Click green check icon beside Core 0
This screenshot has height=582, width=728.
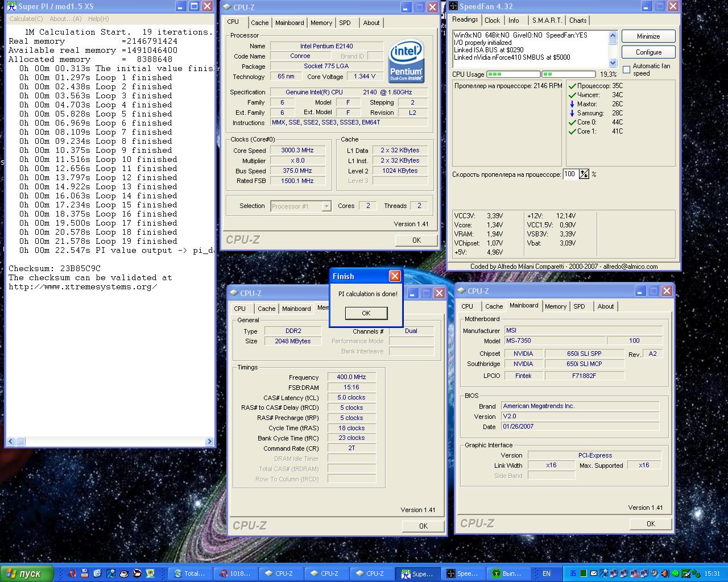tap(572, 122)
